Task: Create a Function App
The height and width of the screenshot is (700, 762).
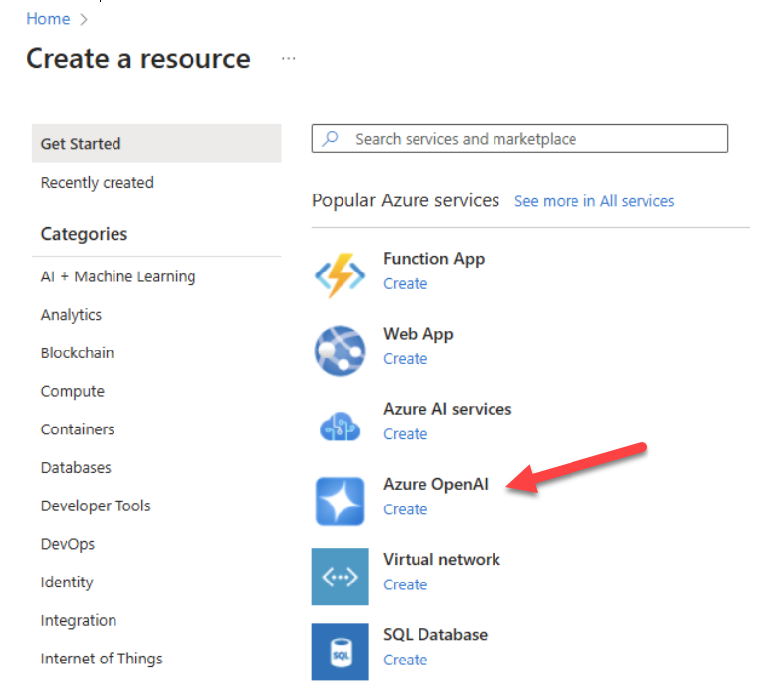Action: [x=405, y=283]
